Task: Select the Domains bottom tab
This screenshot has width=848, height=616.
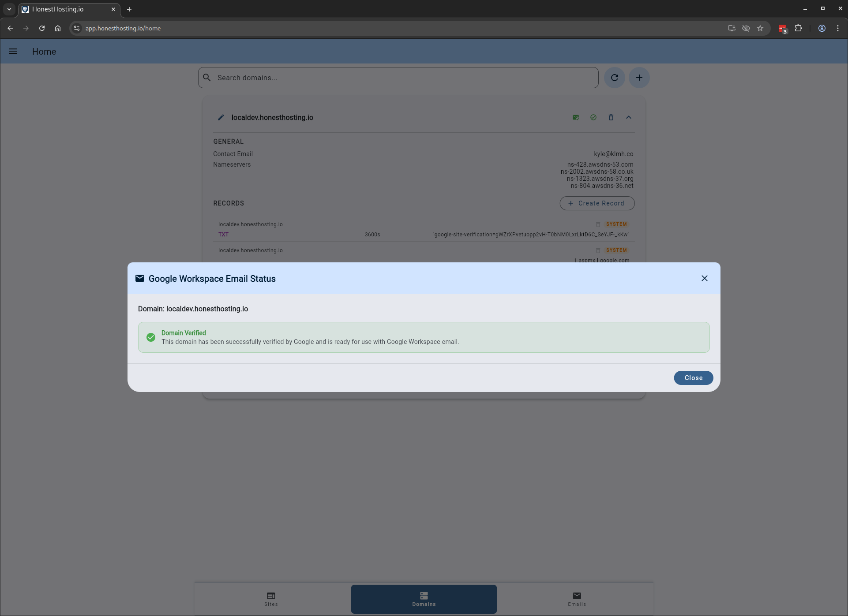Action: 424,599
